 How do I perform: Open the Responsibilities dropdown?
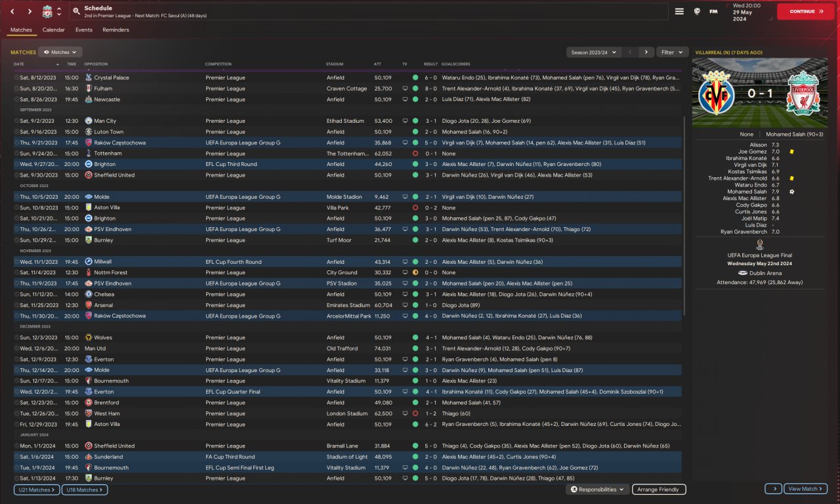597,490
